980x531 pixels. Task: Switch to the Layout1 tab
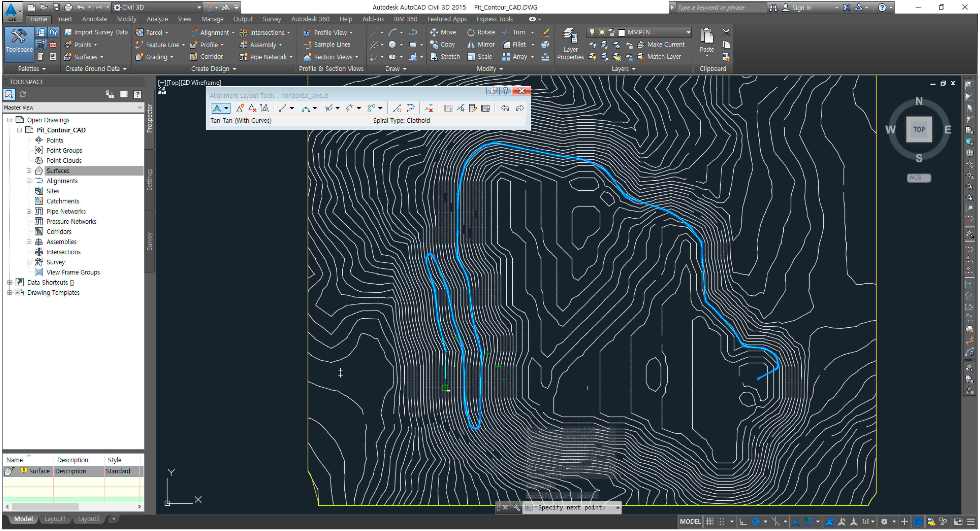[x=55, y=519]
